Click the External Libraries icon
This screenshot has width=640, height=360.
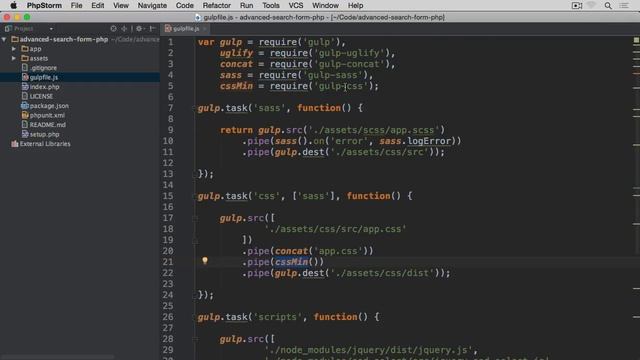tap(15, 144)
